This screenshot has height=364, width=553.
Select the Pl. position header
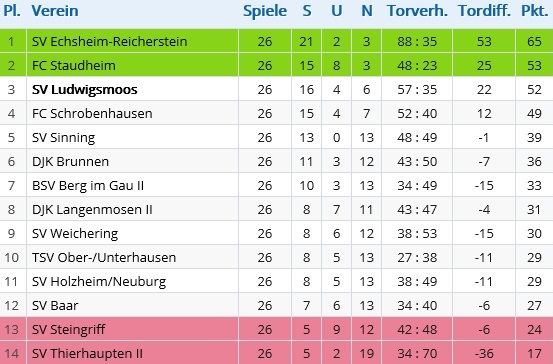[x=12, y=11]
